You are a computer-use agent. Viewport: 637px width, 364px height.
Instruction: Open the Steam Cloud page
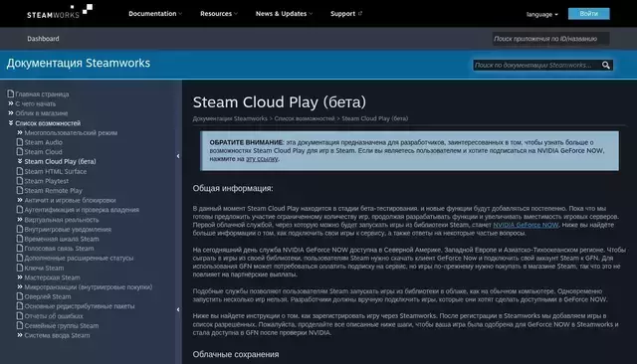click(x=43, y=152)
